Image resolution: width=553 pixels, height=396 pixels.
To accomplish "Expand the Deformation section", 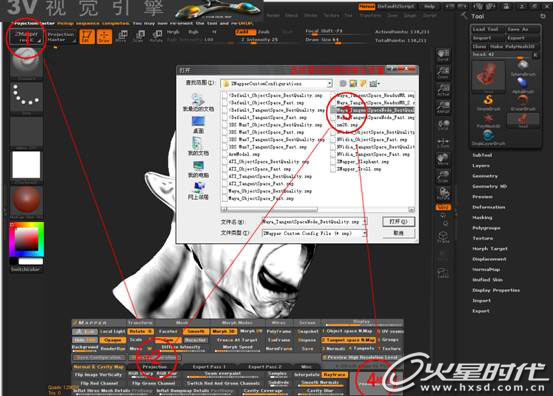I will tap(488, 207).
